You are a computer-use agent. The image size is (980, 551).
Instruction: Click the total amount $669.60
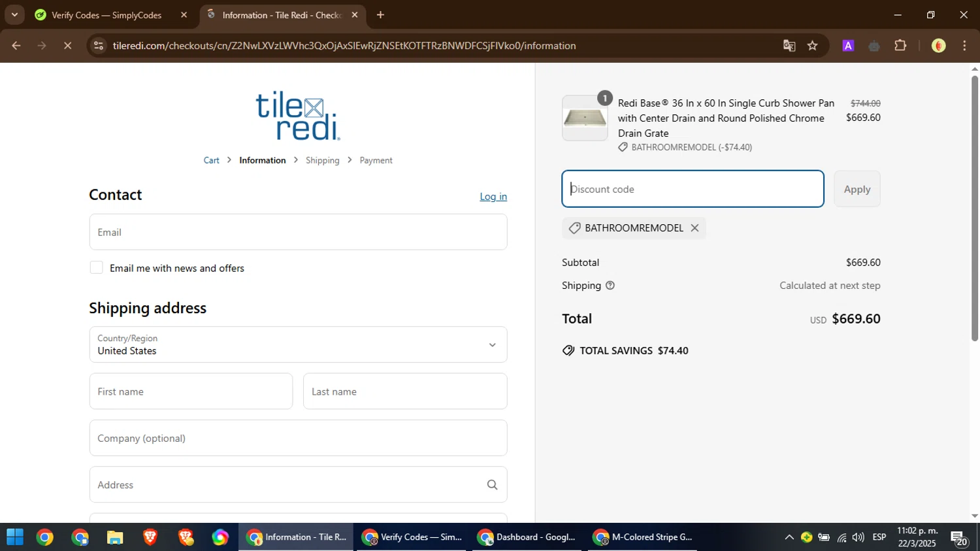pyautogui.click(x=856, y=319)
